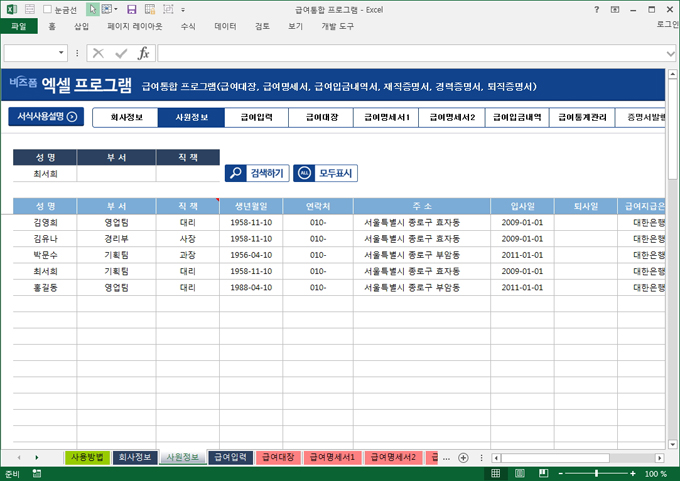The width and height of the screenshot is (680, 481).
Task: Switch to the 급여입력 sheet tab
Action: click(230, 457)
